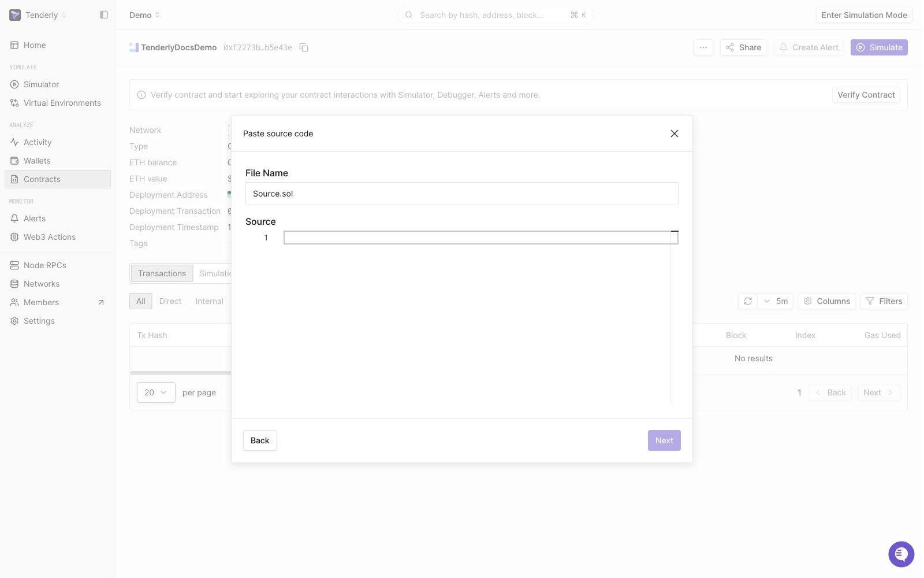Open the Filters panel
924x578 pixels.
click(x=884, y=301)
